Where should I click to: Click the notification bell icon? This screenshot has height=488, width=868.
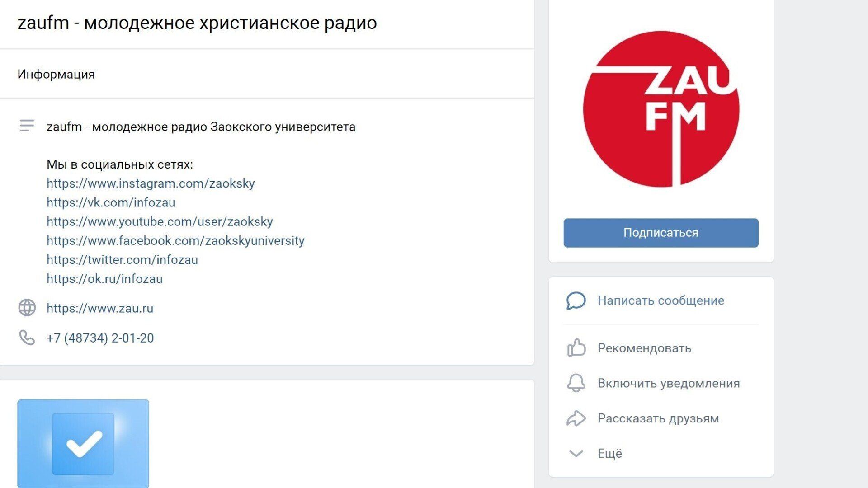click(576, 383)
